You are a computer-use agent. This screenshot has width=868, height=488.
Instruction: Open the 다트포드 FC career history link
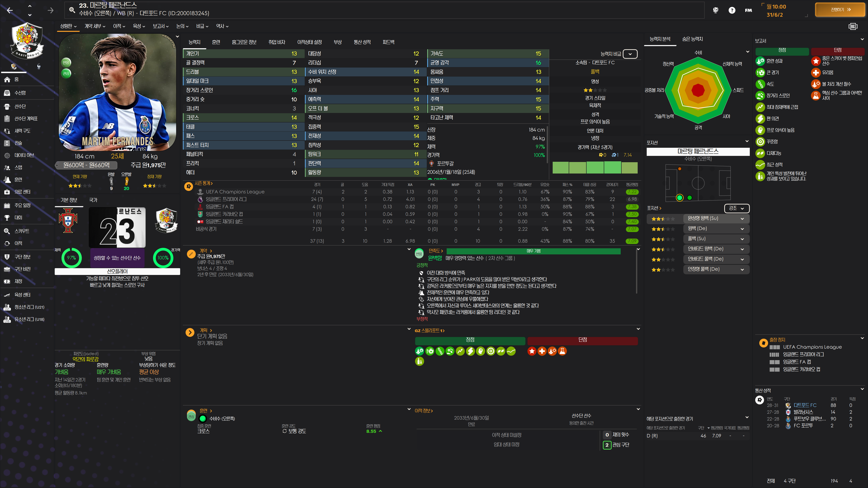click(x=805, y=406)
